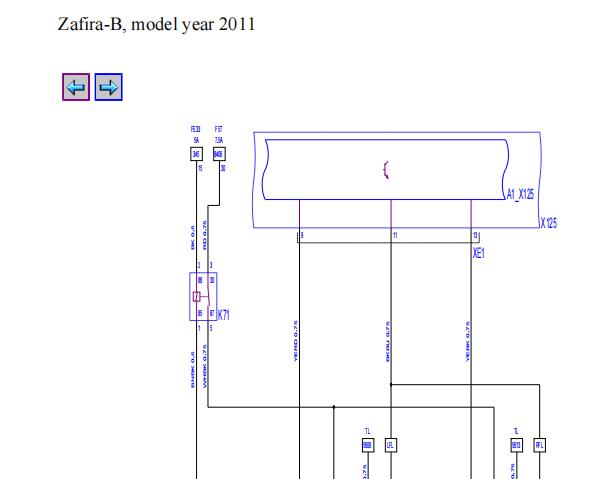Click the RD 0.75 wire label
This screenshot has width=606, height=479.
(205, 235)
